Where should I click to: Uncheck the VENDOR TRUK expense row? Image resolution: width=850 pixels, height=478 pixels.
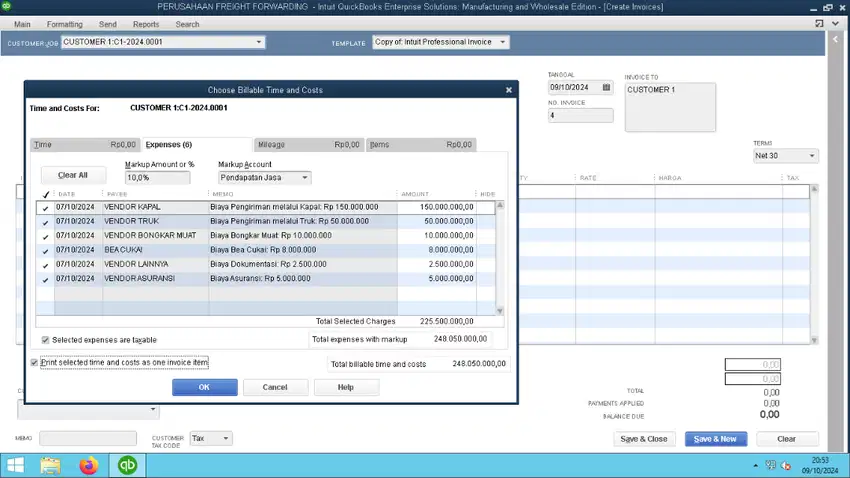coord(46,222)
